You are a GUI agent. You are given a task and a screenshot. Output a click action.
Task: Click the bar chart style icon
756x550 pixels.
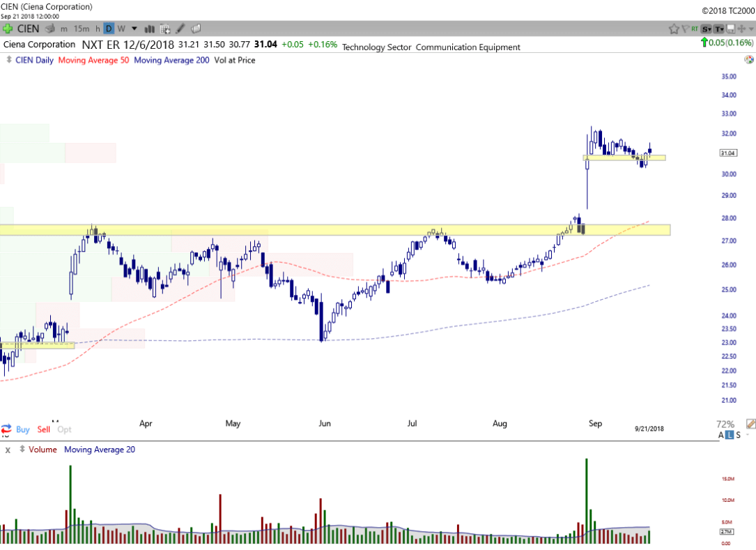coord(149,29)
